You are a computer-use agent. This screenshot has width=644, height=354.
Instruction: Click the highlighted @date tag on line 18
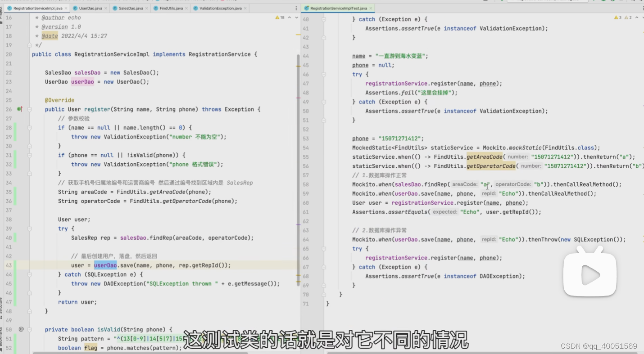(x=50, y=36)
